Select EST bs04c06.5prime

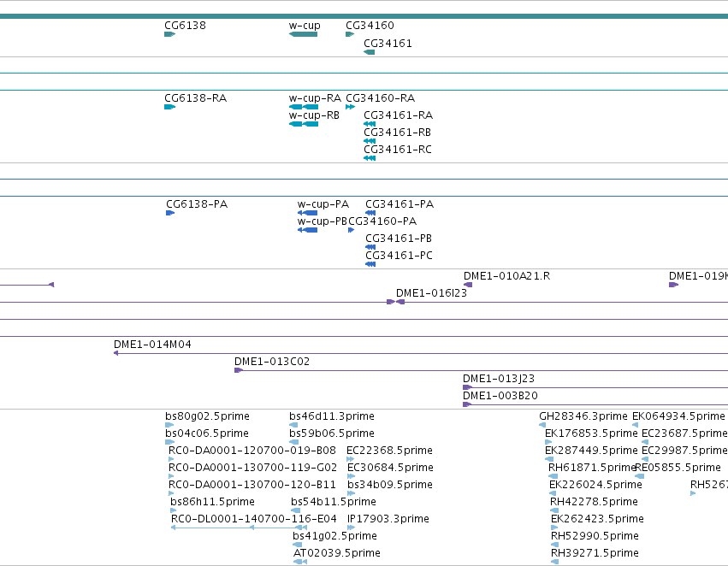tap(207, 433)
